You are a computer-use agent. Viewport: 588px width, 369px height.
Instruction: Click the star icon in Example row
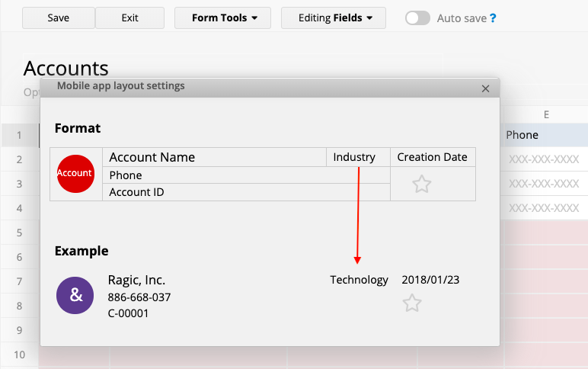coord(412,303)
